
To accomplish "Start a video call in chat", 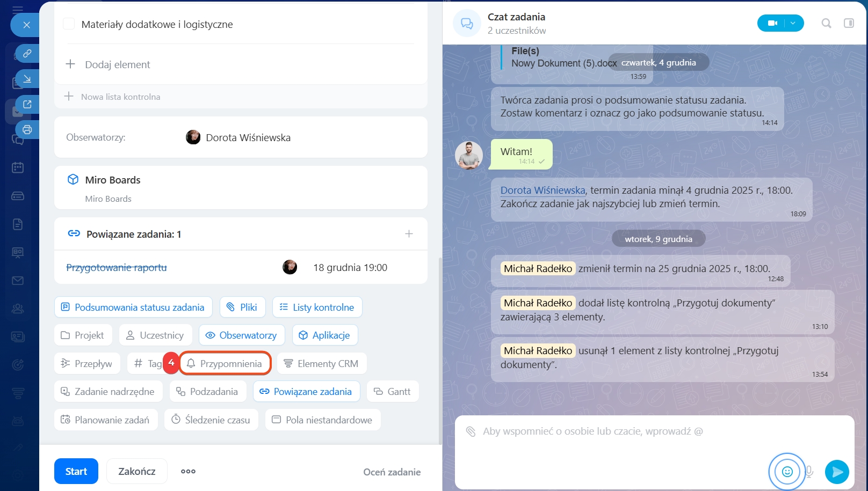I will tap(772, 23).
